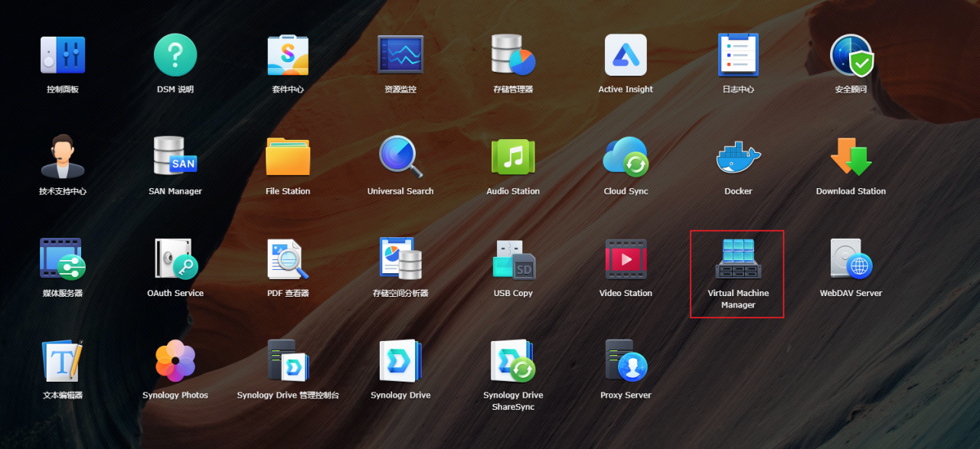This screenshot has height=449, width=980.
Task: Open Cloud Sync
Action: [x=625, y=157]
